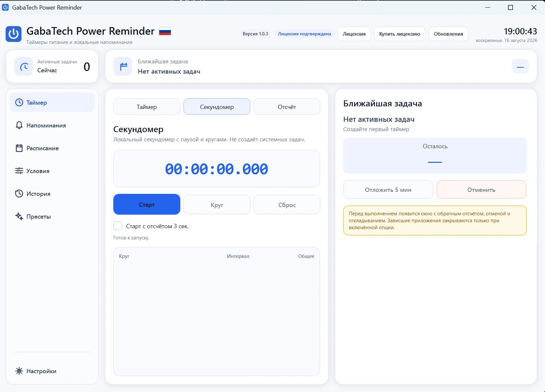545x392 pixels.
Task: Click the active tasks clock icon
Action: click(24, 66)
